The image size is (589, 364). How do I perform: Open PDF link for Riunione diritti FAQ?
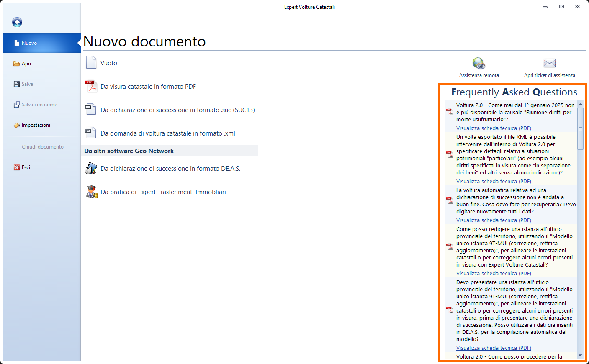point(494,128)
